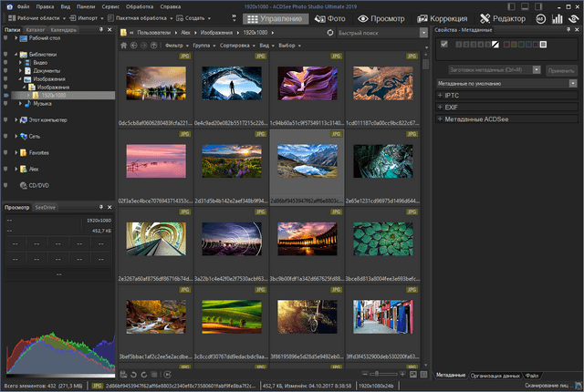Toggle the Easy-Select marker for the Музыка folder
Image resolution: width=584 pixels, height=392 pixels.
5,104
